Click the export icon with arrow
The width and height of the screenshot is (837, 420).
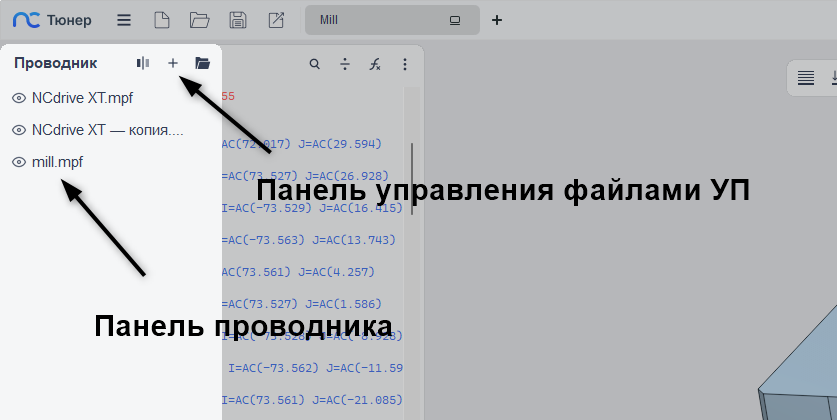(276, 20)
